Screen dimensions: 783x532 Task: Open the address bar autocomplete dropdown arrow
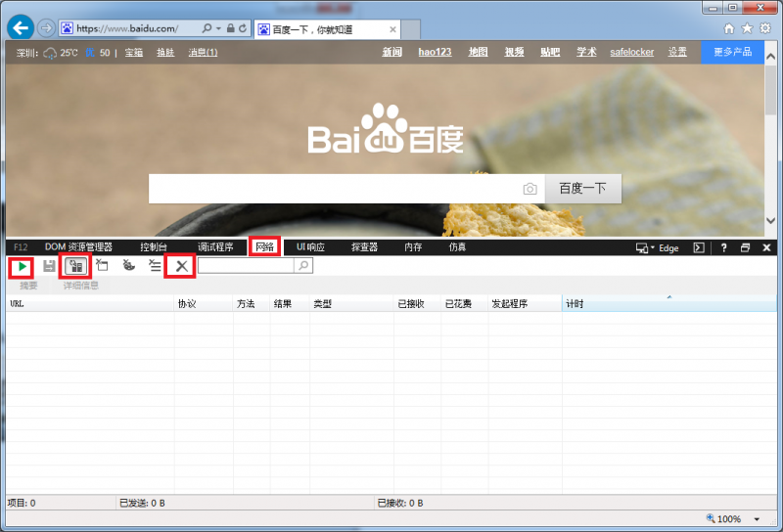pyautogui.click(x=218, y=28)
